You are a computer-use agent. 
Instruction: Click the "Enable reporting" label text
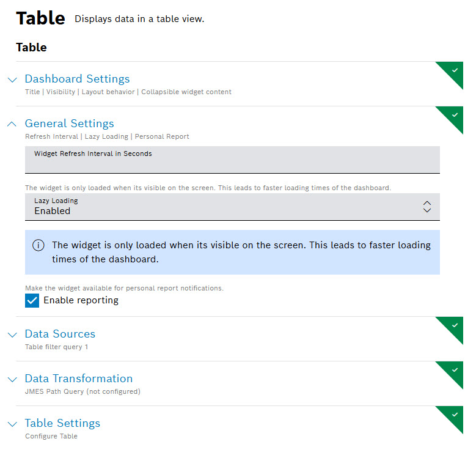[x=81, y=300]
